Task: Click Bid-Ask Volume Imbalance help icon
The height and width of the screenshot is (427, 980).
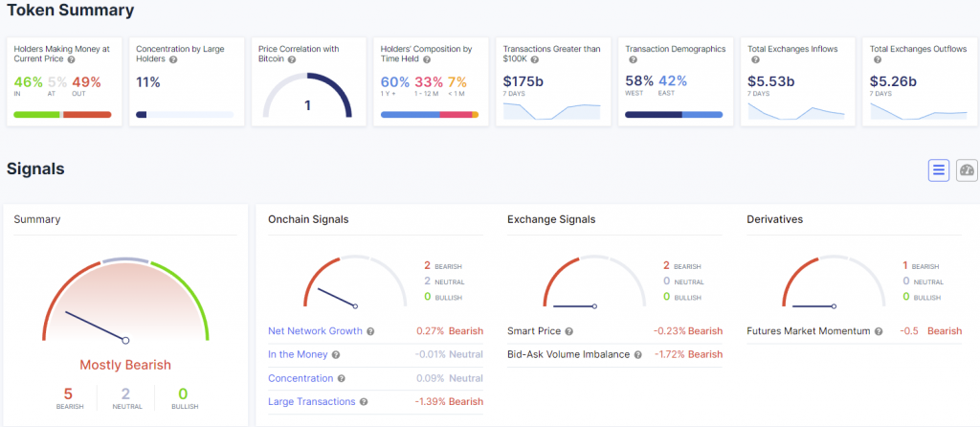Action: click(638, 355)
